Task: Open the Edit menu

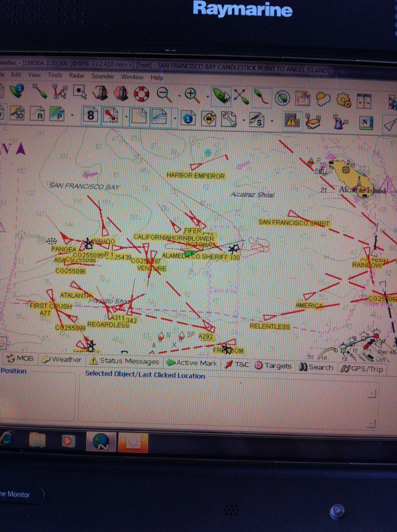Action: coord(16,74)
